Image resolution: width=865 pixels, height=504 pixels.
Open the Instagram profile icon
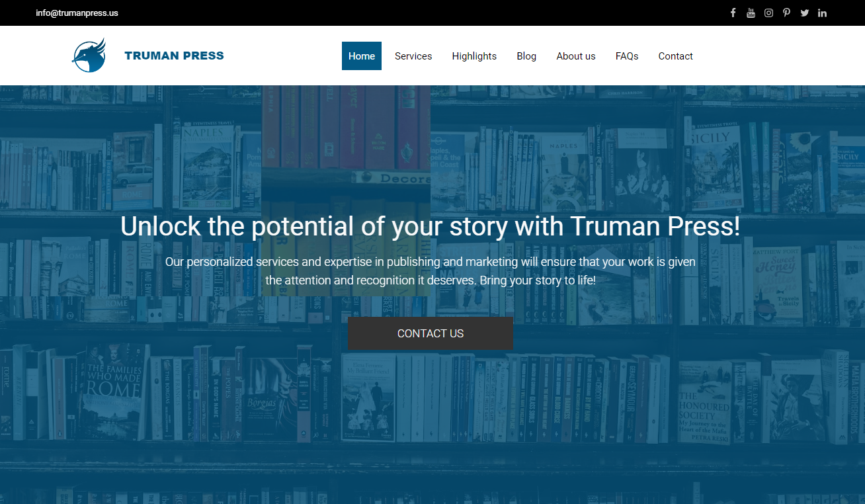coord(768,13)
